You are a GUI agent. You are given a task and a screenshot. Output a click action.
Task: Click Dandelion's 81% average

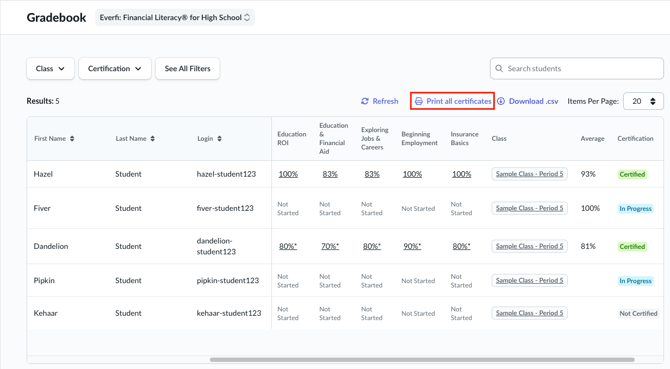[x=588, y=246]
